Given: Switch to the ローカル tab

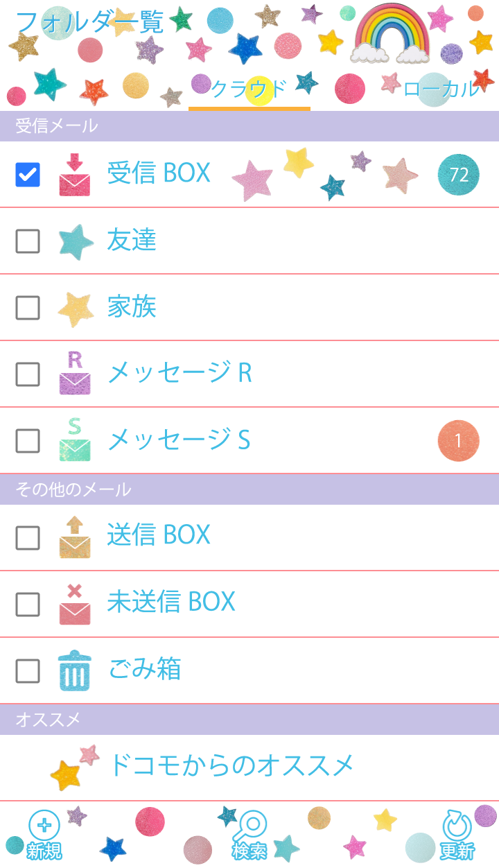Looking at the screenshot, I should 441,89.
